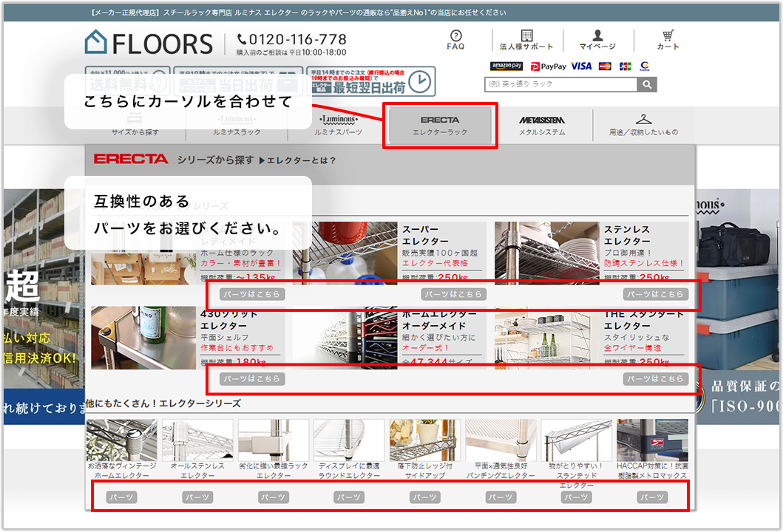The image size is (783, 532).
Task: Open the ラウンドエレクター thumbnail
Action: pyautogui.click(x=349, y=440)
